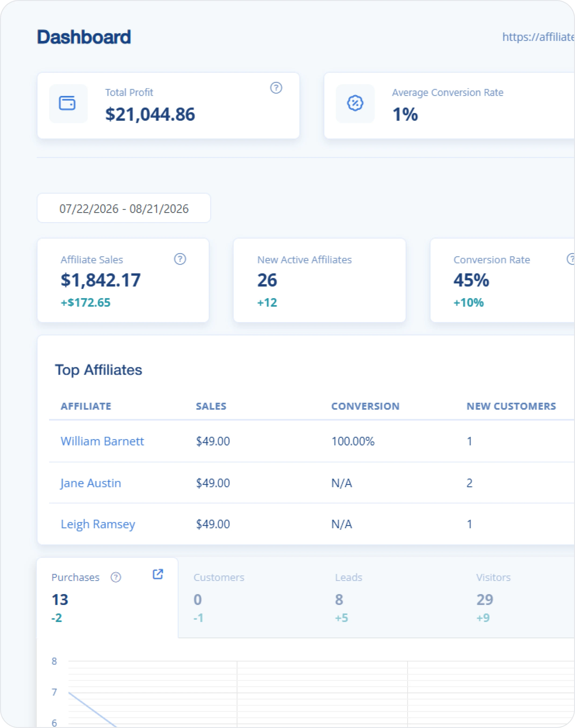Screen dimensions: 575x728
Task: Click the Top Affiliates heading
Action: tap(99, 370)
